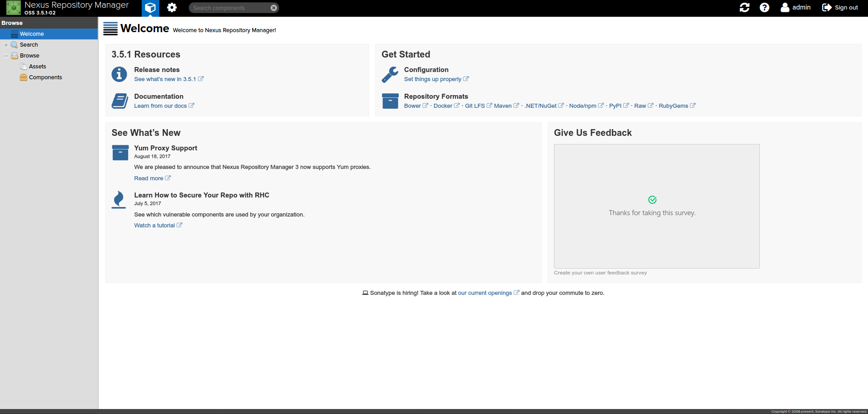Click 'Learn How to Secure Your Repo' heading
This screenshot has width=868, height=414.
tap(202, 195)
